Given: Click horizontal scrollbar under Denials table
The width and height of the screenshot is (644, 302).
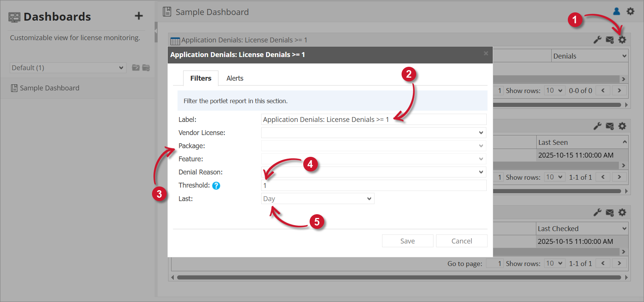Looking at the screenshot, I should point(557,105).
